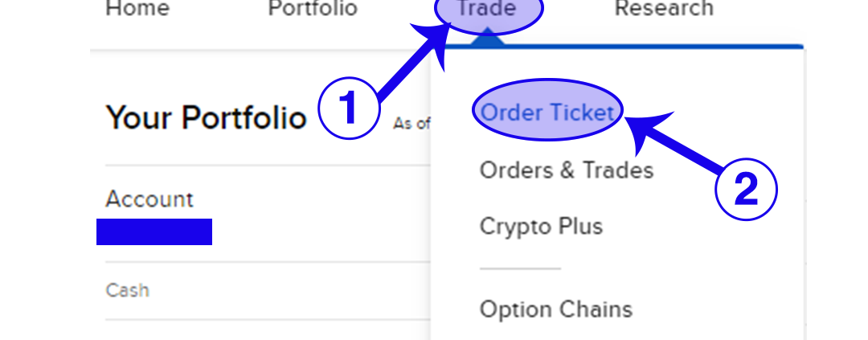Select Option Chains in the Trade menu
868x340 pixels.
[555, 309]
